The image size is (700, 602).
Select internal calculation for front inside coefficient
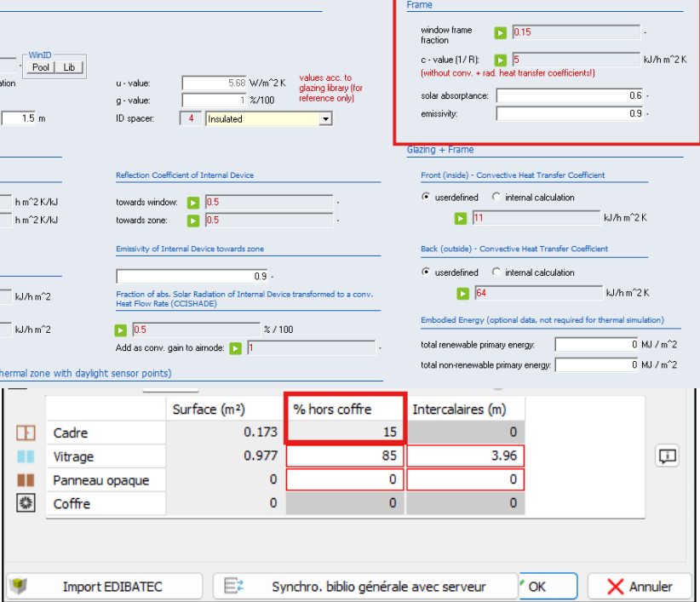[496, 198]
